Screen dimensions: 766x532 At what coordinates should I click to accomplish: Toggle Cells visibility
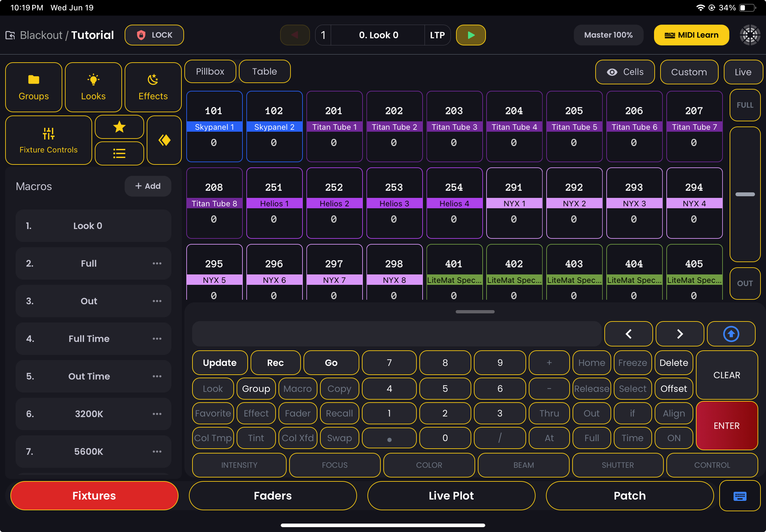tap(625, 72)
